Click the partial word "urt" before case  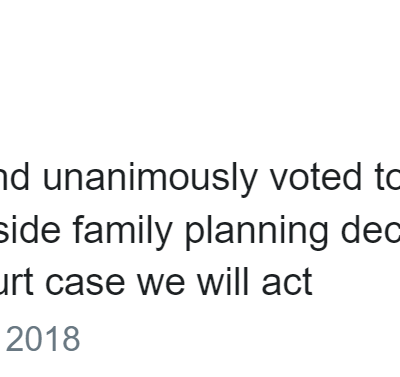[17, 282]
